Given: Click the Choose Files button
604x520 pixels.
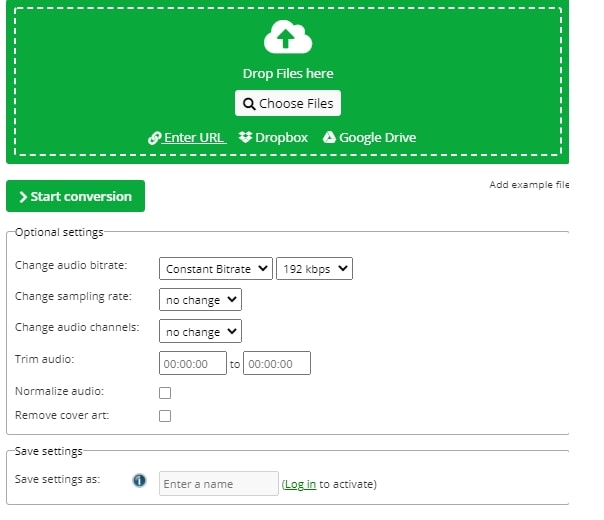Looking at the screenshot, I should point(288,103).
